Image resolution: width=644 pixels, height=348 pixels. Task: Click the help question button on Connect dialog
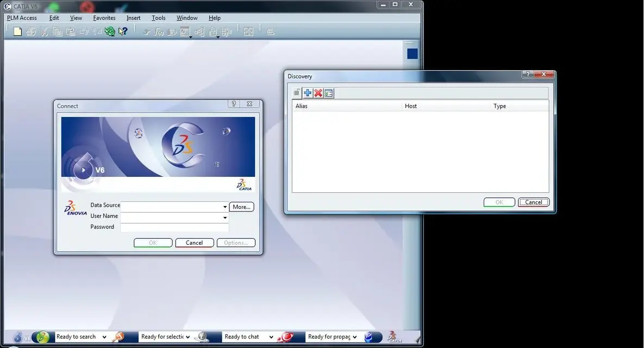point(234,104)
